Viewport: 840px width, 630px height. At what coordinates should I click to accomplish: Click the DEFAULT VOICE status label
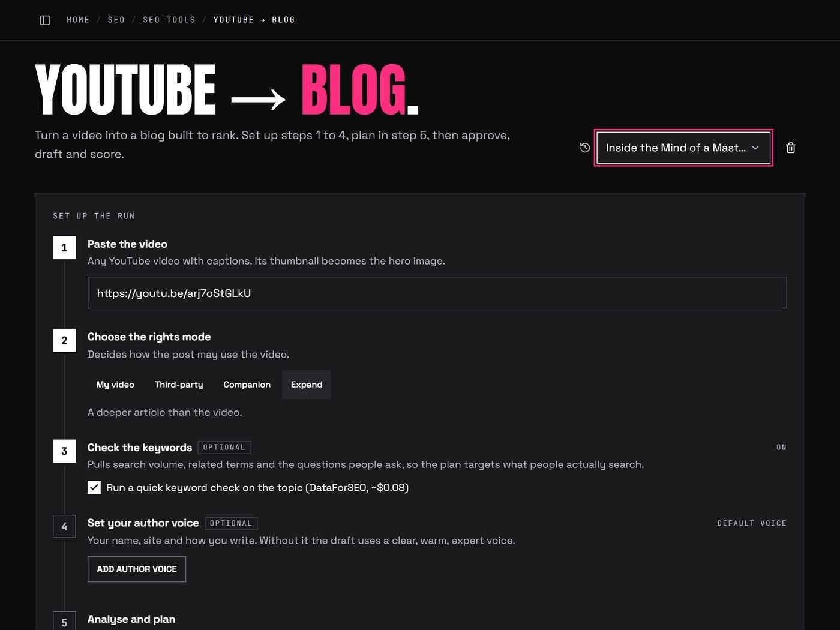pyautogui.click(x=752, y=523)
